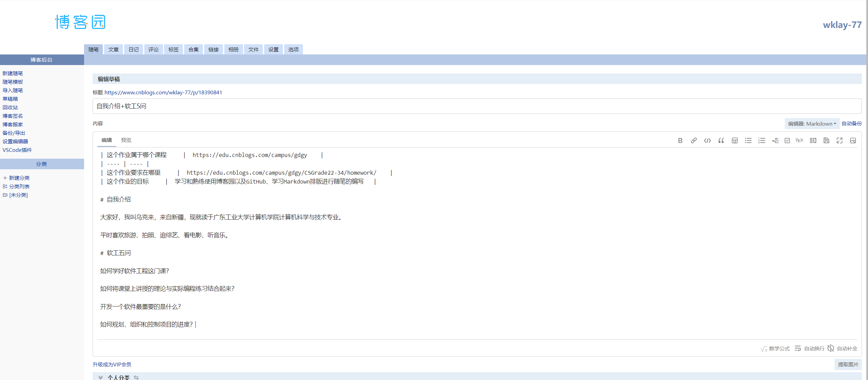Open the 评论 navigation tab
Screen dimensions: 868x380
pos(153,50)
